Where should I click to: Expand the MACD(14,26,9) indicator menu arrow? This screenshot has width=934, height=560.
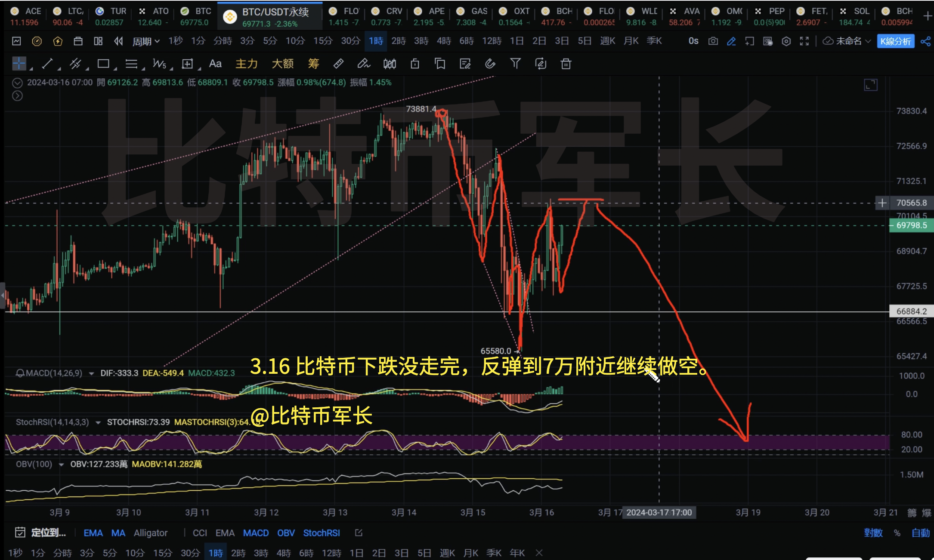[x=91, y=373]
